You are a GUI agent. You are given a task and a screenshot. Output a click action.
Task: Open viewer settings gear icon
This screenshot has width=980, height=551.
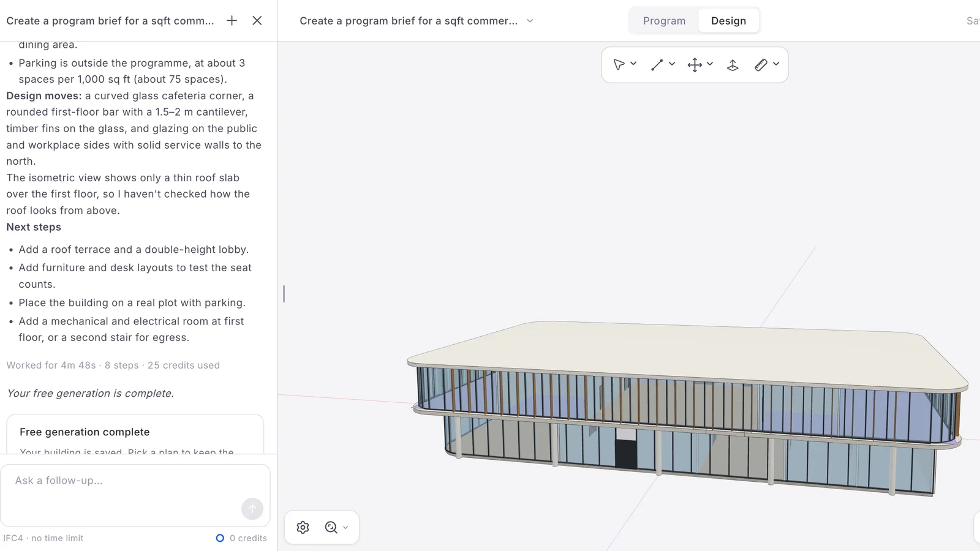pos(303,527)
